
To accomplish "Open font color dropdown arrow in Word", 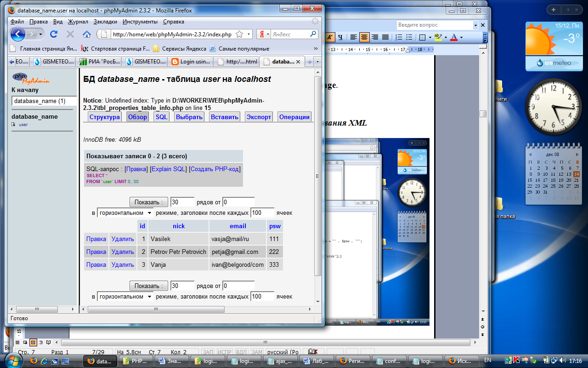I will coord(461,37).
